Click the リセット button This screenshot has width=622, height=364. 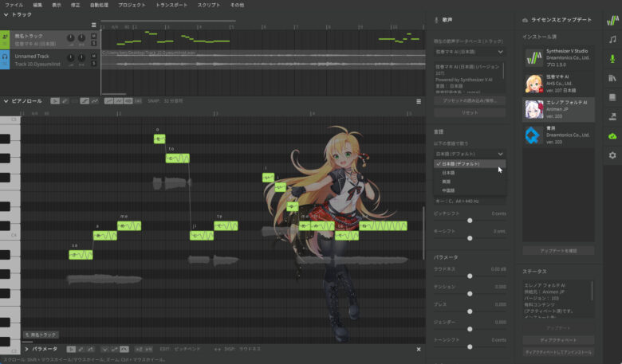pos(469,112)
